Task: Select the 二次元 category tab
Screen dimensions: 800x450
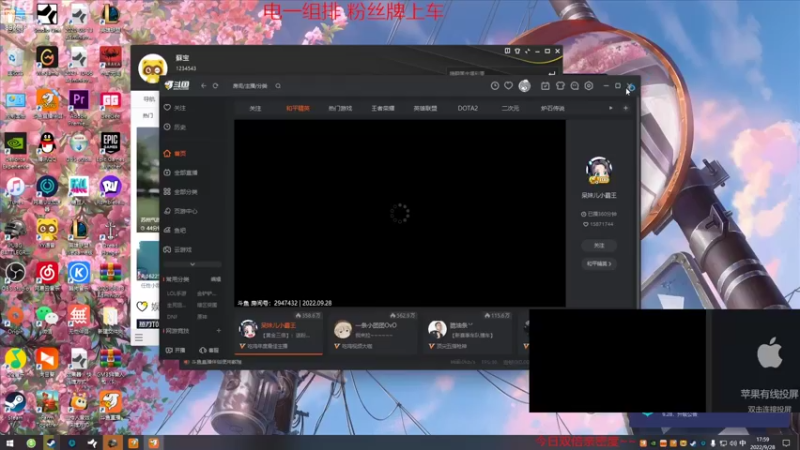Action: click(510, 108)
